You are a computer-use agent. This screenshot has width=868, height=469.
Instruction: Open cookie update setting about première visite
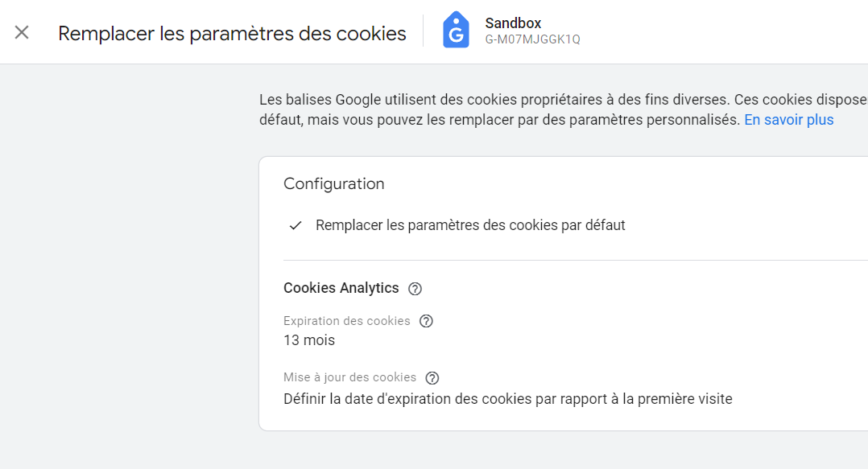(x=507, y=399)
